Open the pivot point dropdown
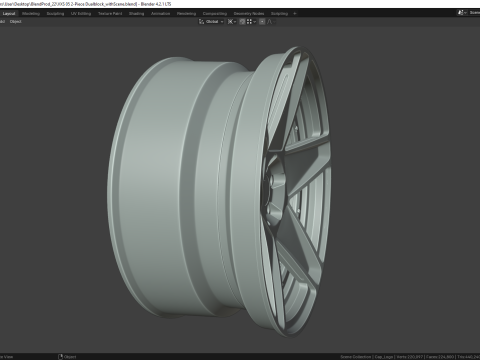The image size is (480, 360). pos(232,22)
